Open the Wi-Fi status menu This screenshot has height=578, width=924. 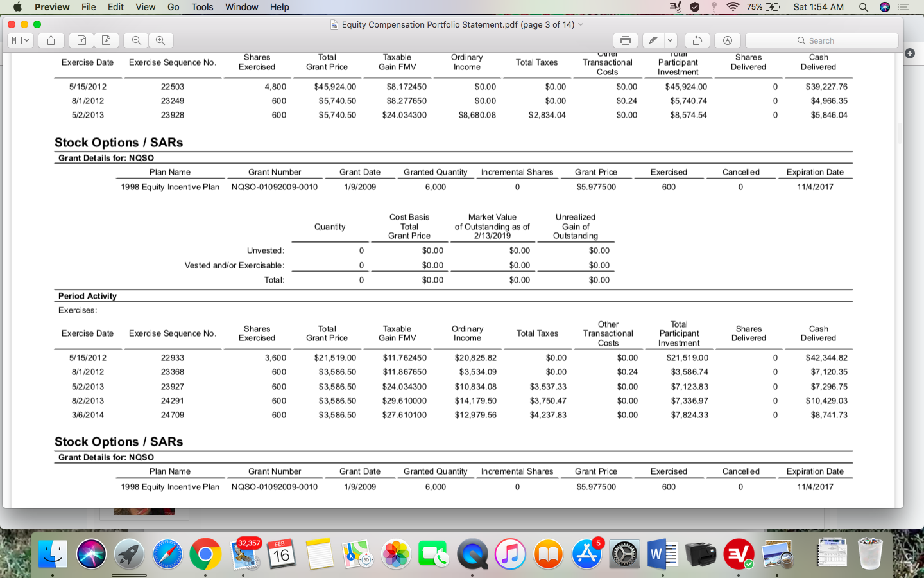pyautogui.click(x=733, y=7)
